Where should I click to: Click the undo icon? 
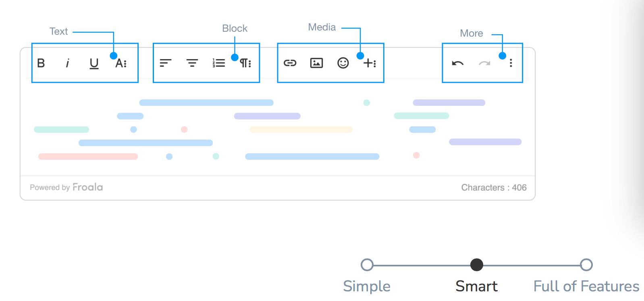click(x=457, y=63)
